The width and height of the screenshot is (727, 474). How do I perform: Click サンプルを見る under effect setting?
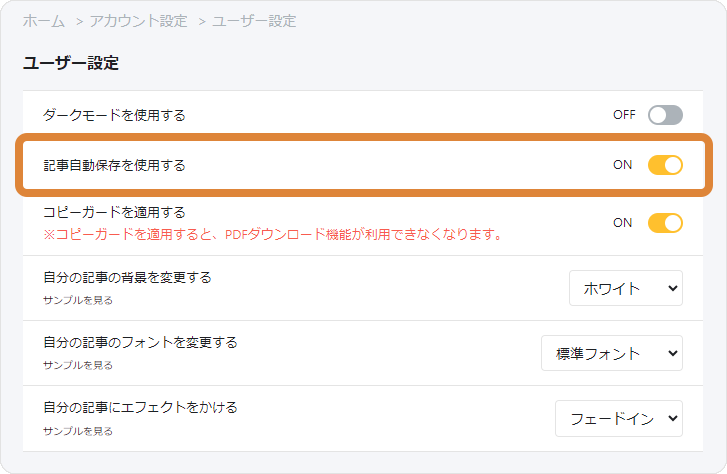click(78, 431)
